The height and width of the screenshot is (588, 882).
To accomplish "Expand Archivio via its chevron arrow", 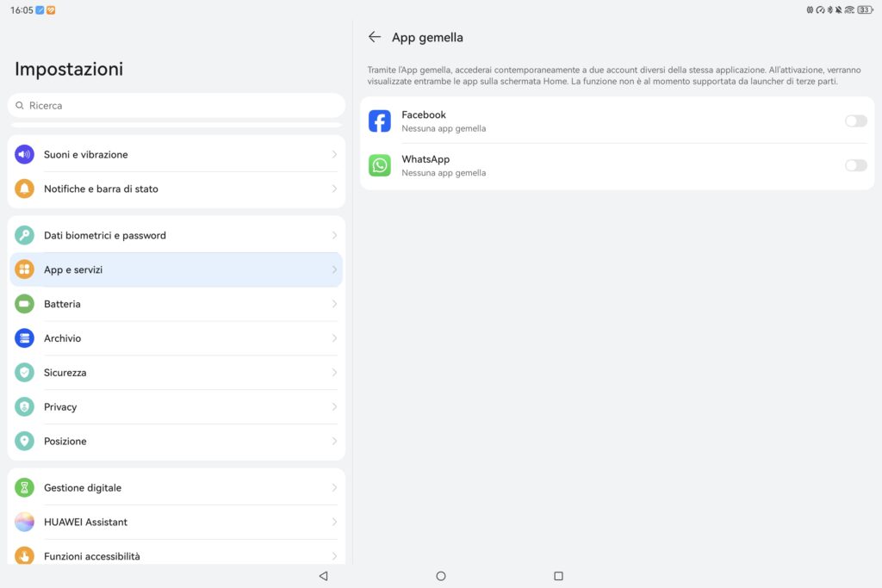I will point(334,338).
